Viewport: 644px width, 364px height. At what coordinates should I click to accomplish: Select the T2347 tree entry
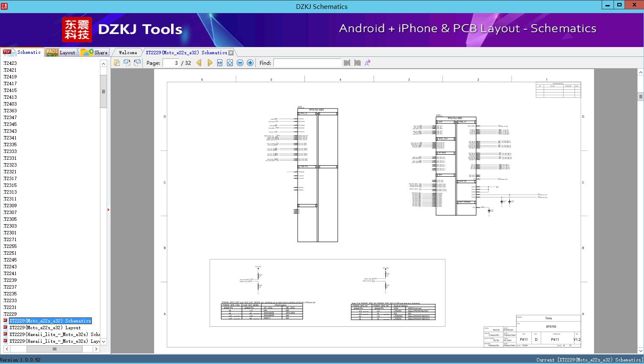point(10,117)
